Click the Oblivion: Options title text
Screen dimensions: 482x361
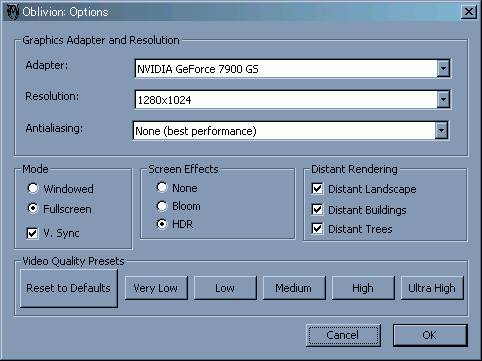[x=65, y=12]
